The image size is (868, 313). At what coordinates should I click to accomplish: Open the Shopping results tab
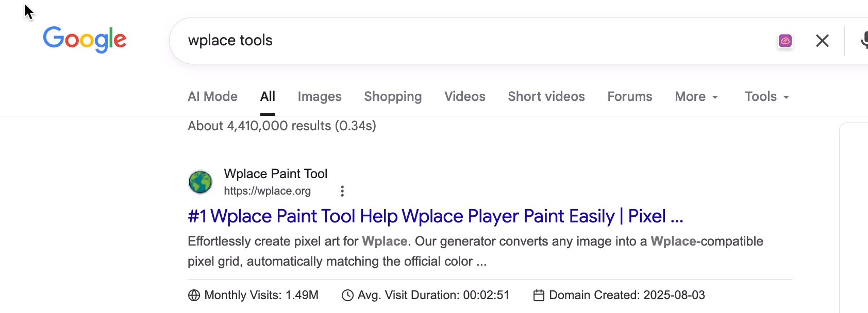coord(393,97)
